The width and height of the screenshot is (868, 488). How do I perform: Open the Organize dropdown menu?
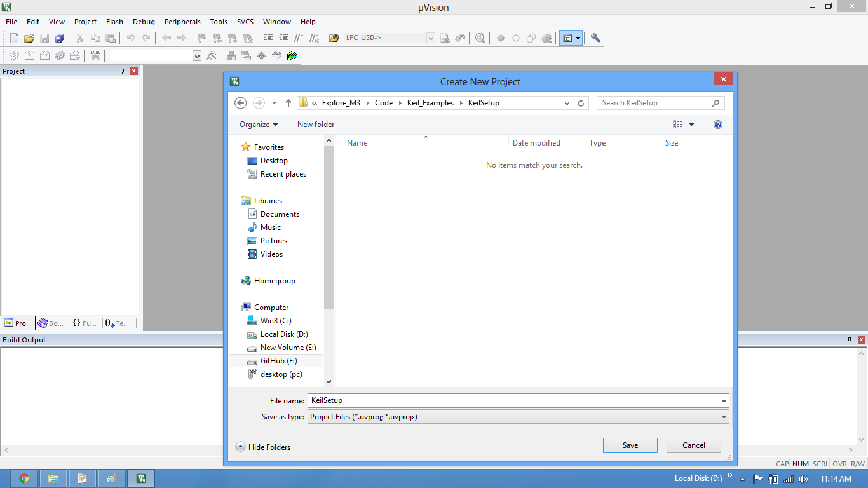tap(259, 125)
